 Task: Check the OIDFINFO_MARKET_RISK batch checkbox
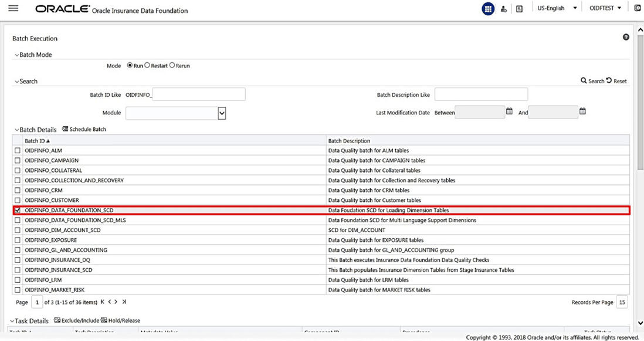17,290
